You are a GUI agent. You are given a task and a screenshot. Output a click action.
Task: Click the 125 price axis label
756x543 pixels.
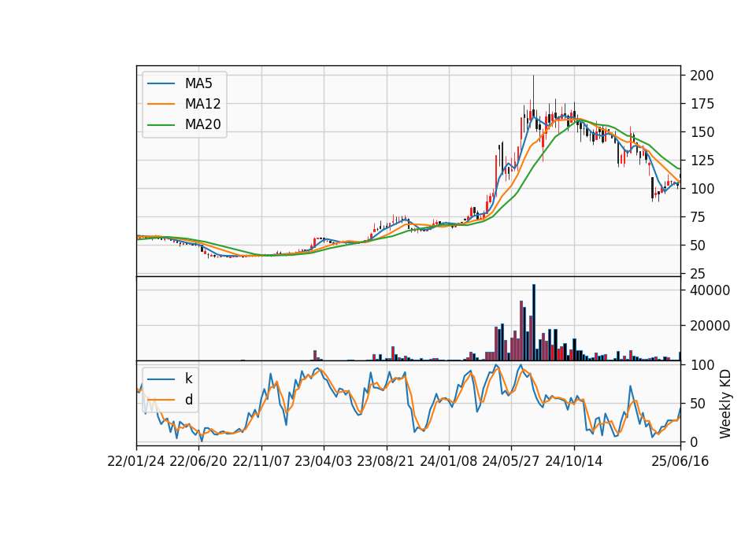click(x=702, y=161)
